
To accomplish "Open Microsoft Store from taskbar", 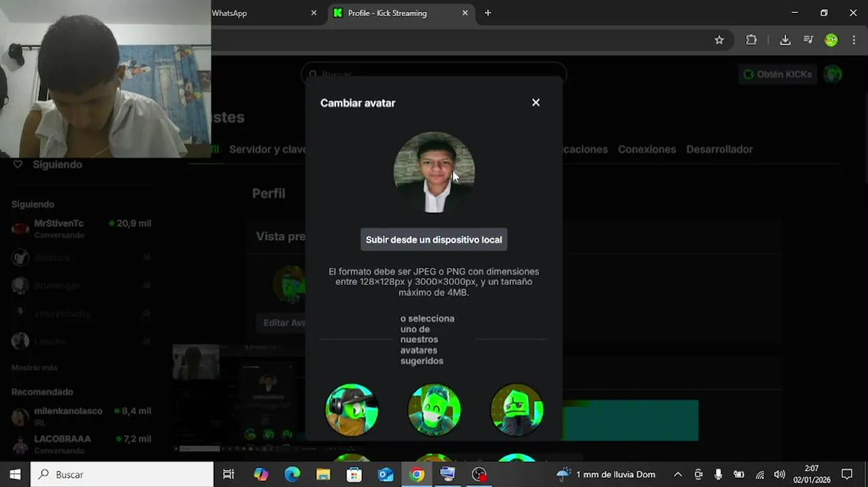I will 354,474.
